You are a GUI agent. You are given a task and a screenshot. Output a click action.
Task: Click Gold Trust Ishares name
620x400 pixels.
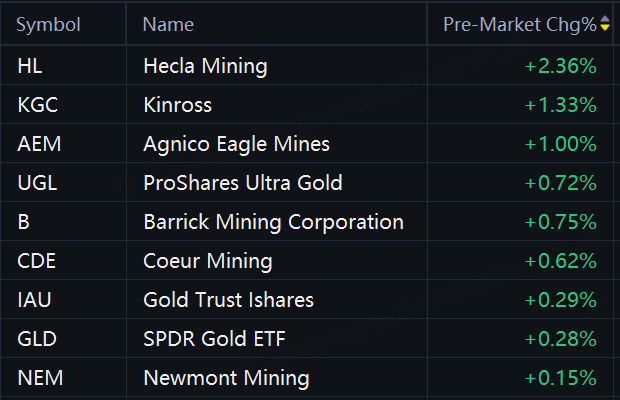228,300
